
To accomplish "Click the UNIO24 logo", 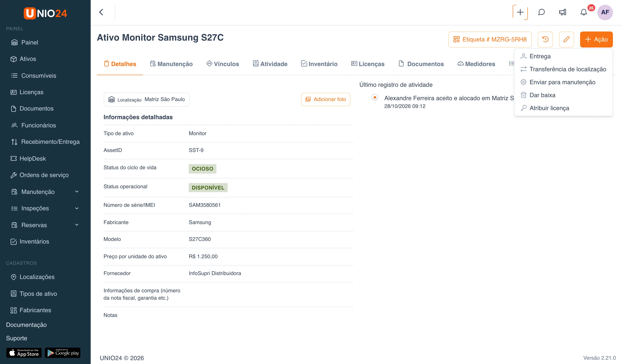I will [x=45, y=13].
